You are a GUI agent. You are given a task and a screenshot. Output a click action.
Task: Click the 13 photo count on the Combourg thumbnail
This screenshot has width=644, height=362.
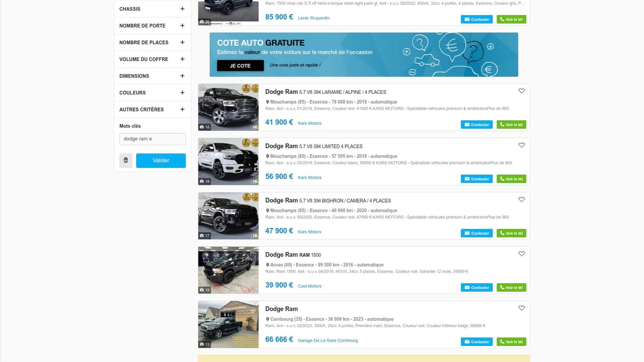pyautogui.click(x=204, y=344)
